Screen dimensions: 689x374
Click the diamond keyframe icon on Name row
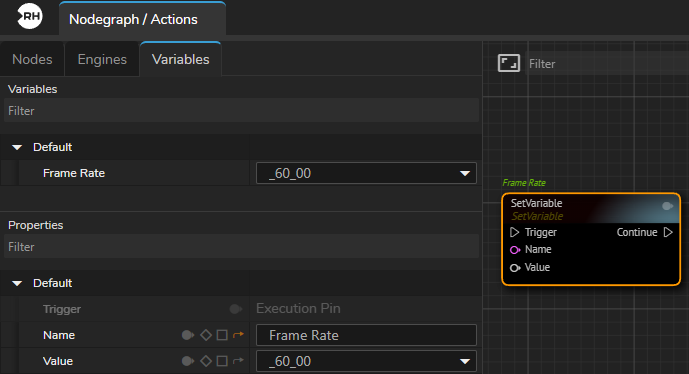pyautogui.click(x=206, y=335)
